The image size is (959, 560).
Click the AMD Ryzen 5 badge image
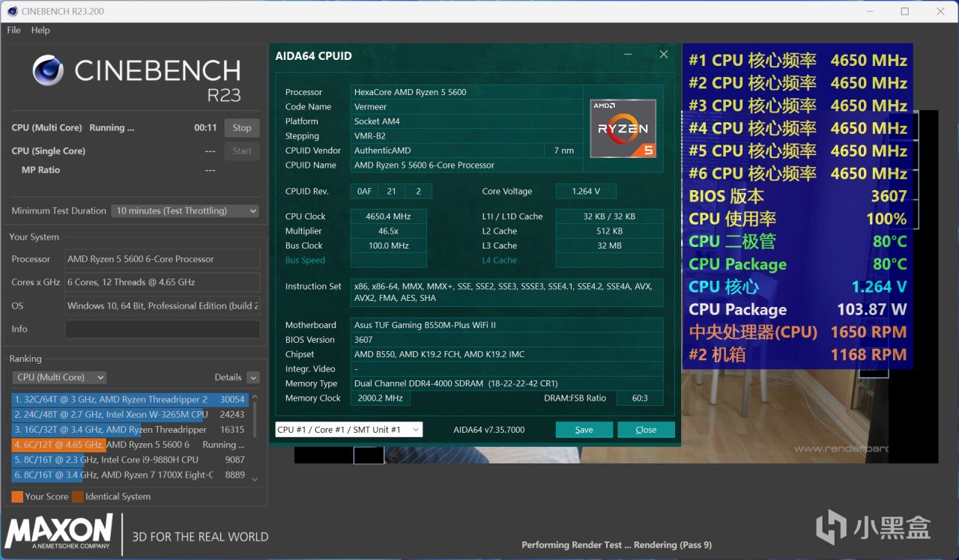coord(623,128)
